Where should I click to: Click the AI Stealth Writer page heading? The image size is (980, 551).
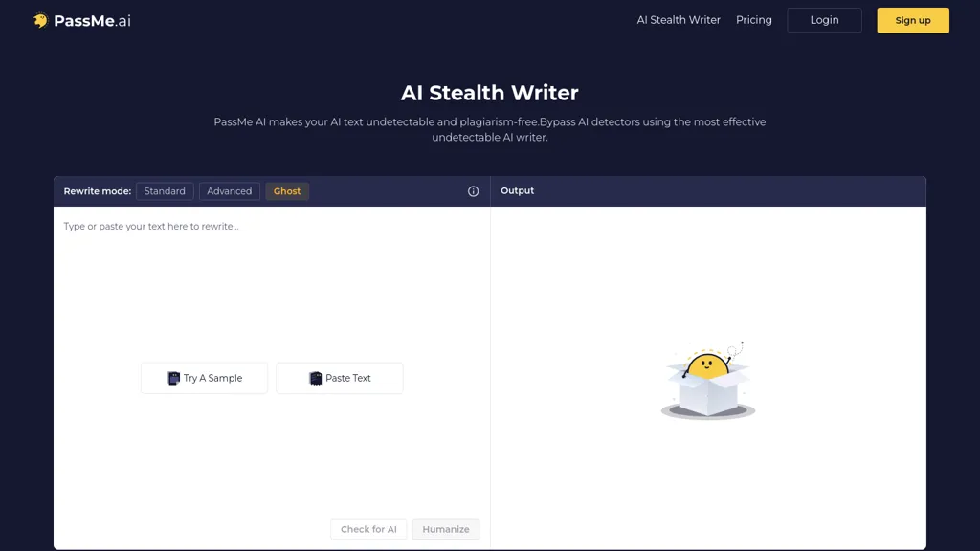point(489,93)
